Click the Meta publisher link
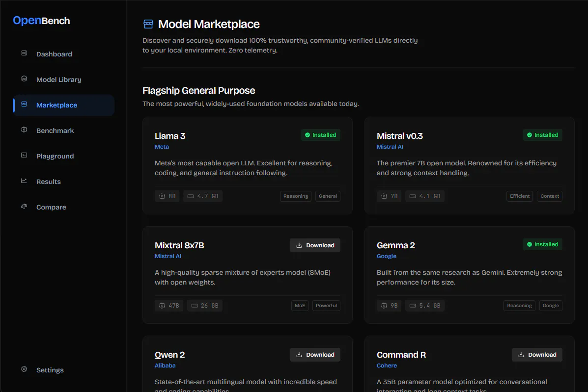Image resolution: width=588 pixels, height=392 pixels. coord(162,147)
